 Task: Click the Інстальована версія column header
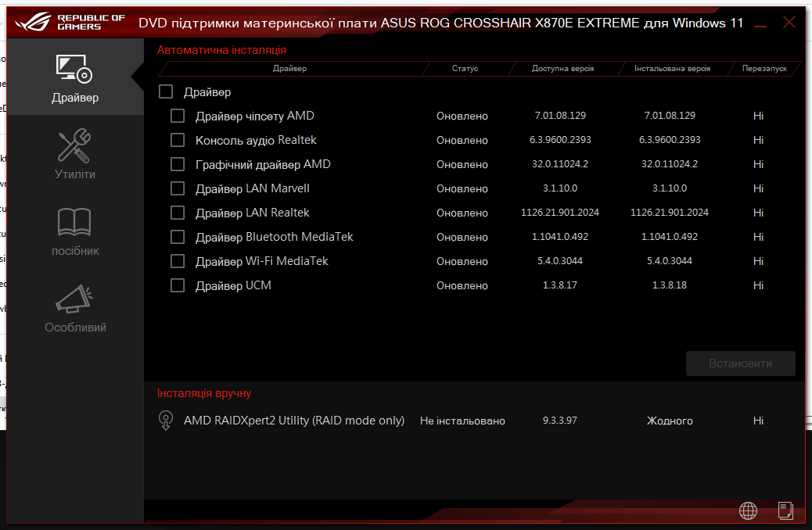[672, 68]
